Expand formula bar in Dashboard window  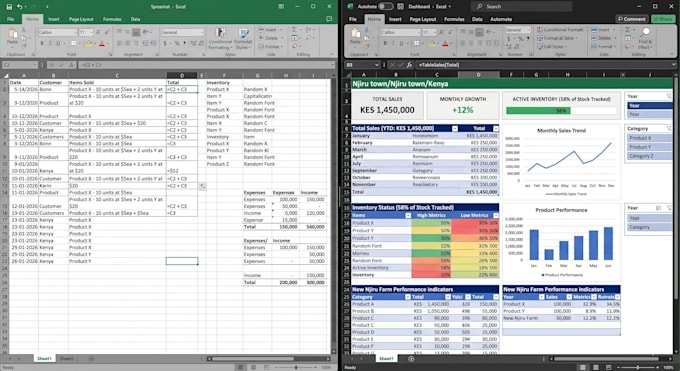pos(673,65)
